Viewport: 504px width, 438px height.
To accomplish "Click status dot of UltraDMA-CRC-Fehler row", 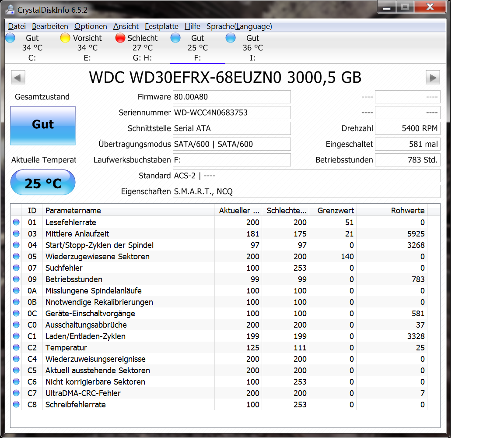I will point(16,393).
